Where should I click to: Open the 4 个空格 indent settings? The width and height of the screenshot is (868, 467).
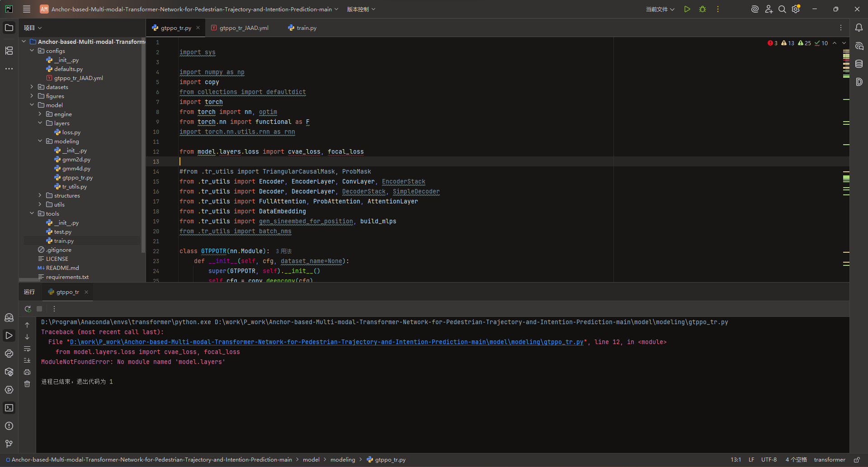pos(796,460)
